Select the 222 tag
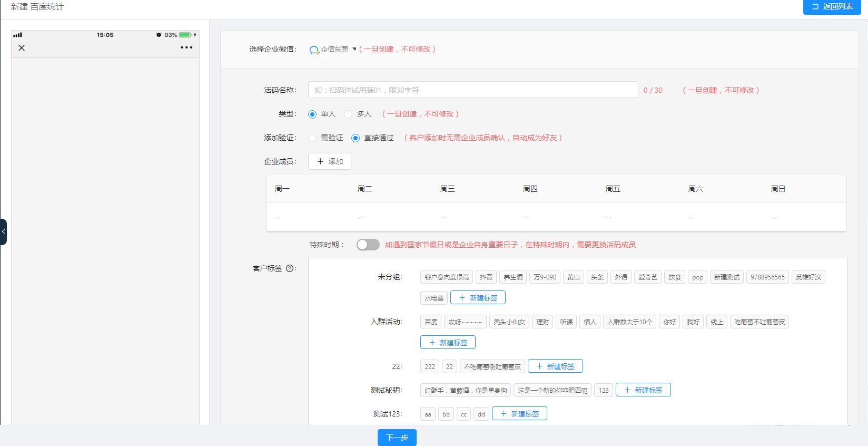This screenshot has width=868, height=446. coord(430,366)
